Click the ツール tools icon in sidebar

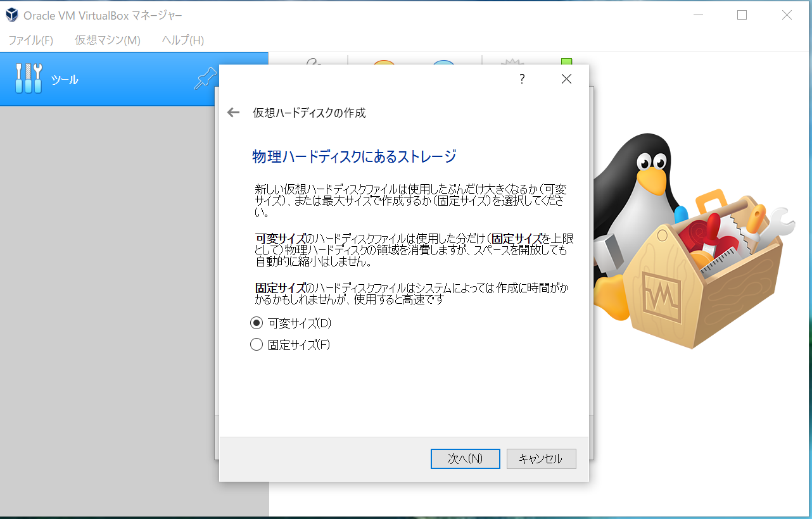coord(28,78)
